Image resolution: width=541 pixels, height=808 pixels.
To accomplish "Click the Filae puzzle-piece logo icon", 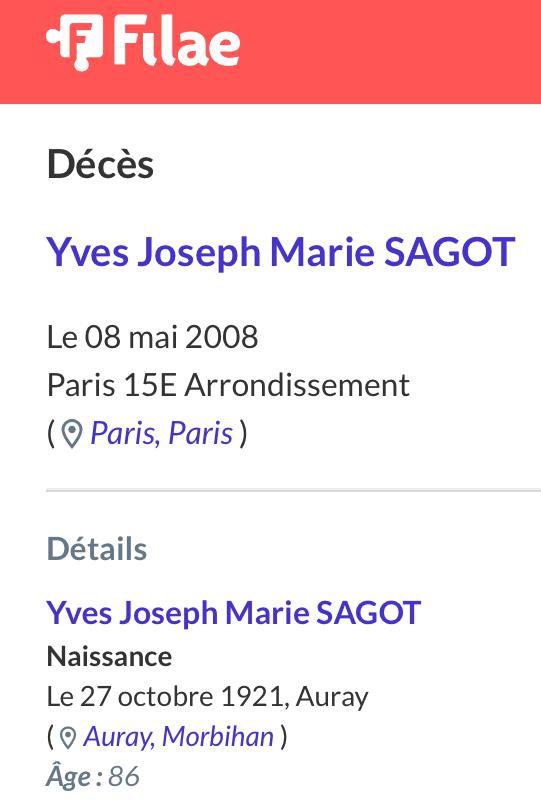I will 75,42.
